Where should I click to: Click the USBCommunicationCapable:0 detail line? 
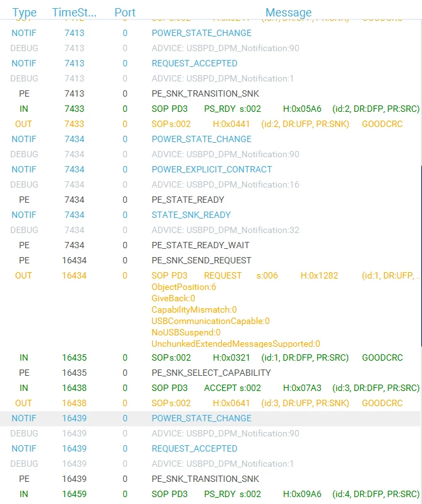210,321
